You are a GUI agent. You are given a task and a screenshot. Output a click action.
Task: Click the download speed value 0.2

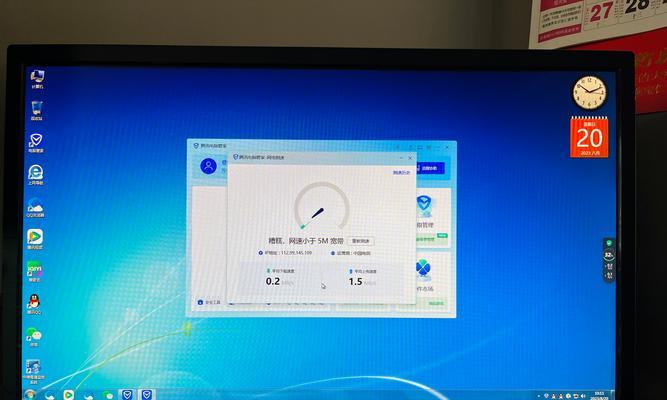[273, 281]
